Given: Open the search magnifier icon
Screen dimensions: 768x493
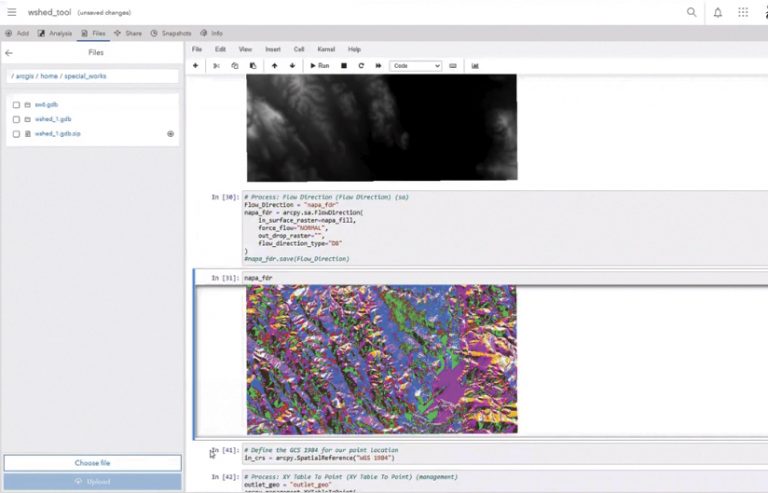Looking at the screenshot, I should pyautogui.click(x=691, y=12).
